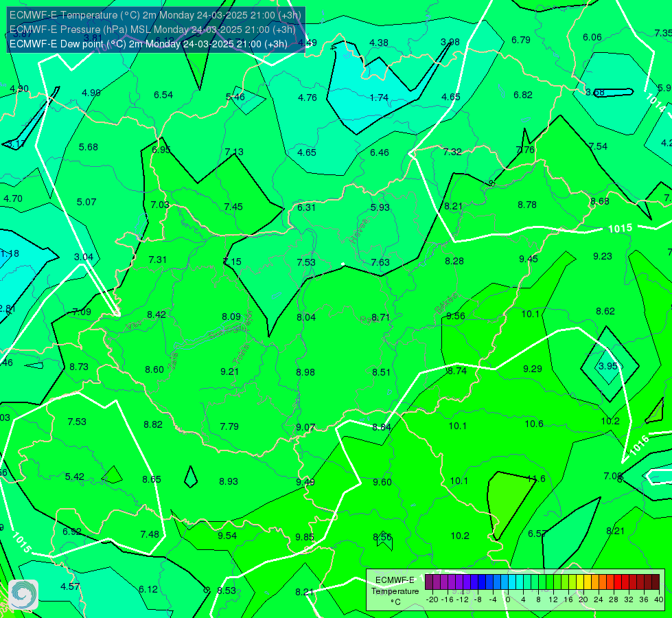Click the 6.54 temperature value
672x618 pixels.
click(x=163, y=95)
